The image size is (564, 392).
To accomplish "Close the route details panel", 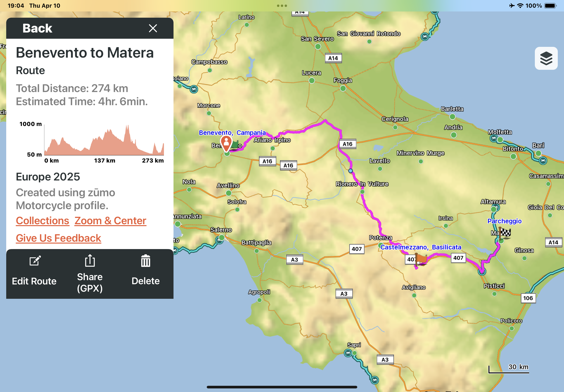I will [153, 28].
